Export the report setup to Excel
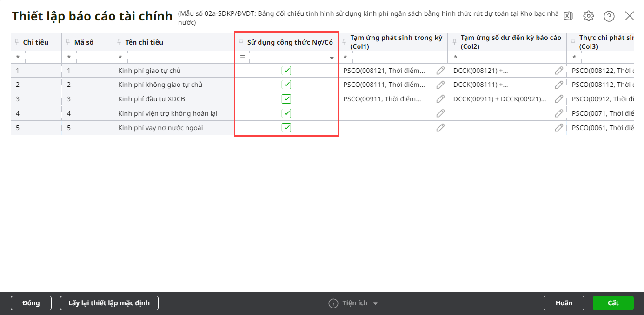This screenshot has width=644, height=315. pos(568,16)
